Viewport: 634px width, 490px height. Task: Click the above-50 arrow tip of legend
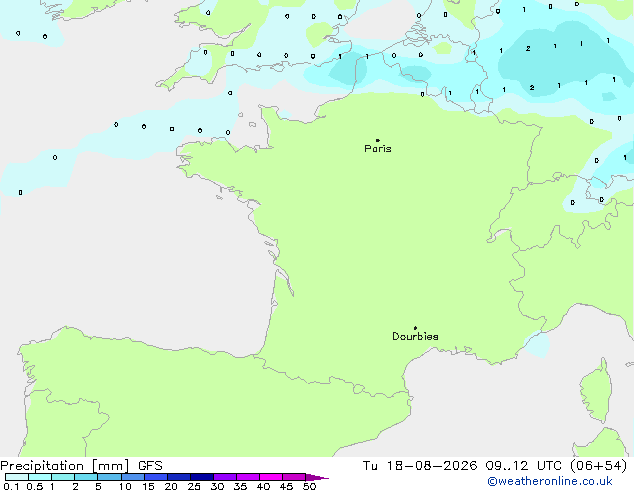pos(317,477)
